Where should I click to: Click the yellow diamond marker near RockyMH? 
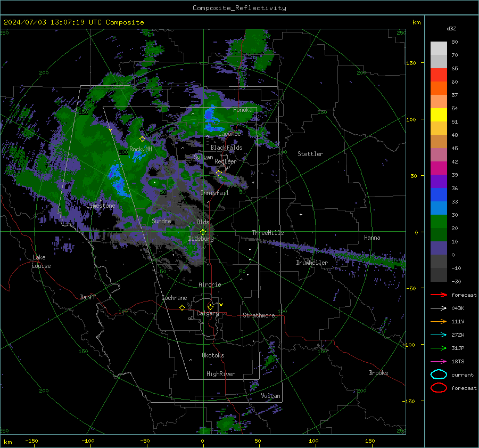142,139
